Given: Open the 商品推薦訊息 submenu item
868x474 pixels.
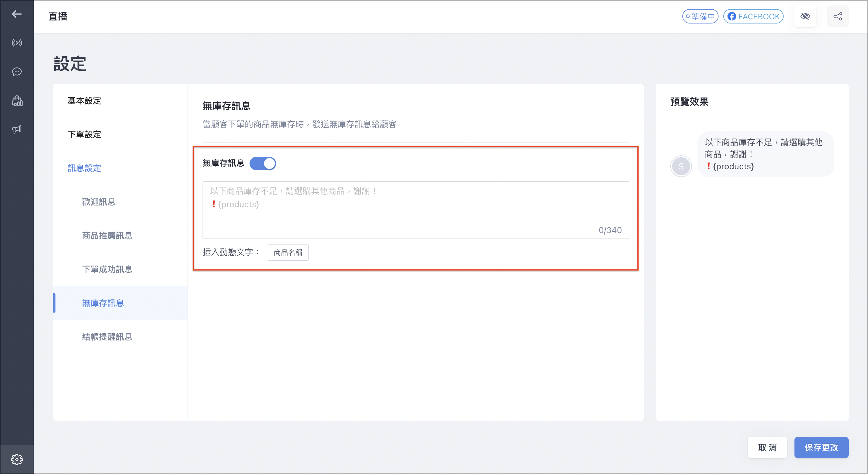Looking at the screenshot, I should pos(107,235).
